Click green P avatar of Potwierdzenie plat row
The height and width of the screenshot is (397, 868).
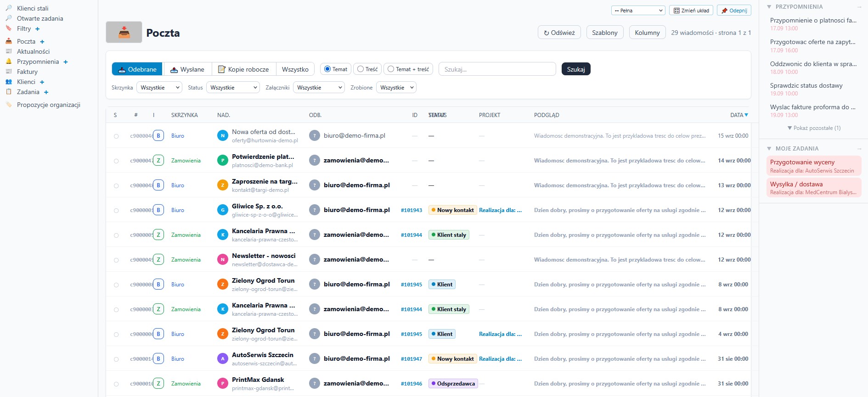(223, 160)
